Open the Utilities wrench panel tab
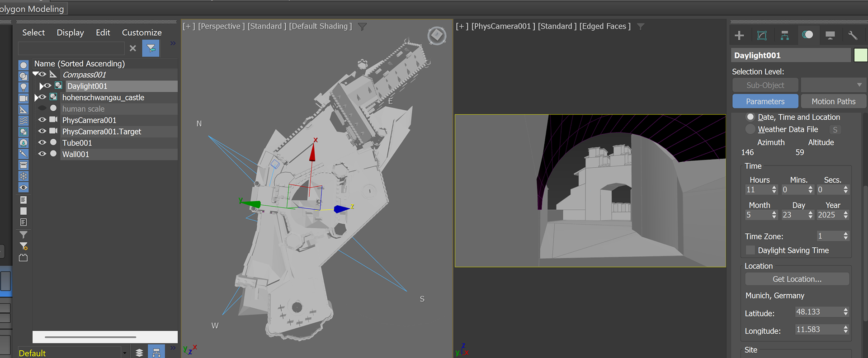The width and height of the screenshot is (868, 358). (853, 35)
